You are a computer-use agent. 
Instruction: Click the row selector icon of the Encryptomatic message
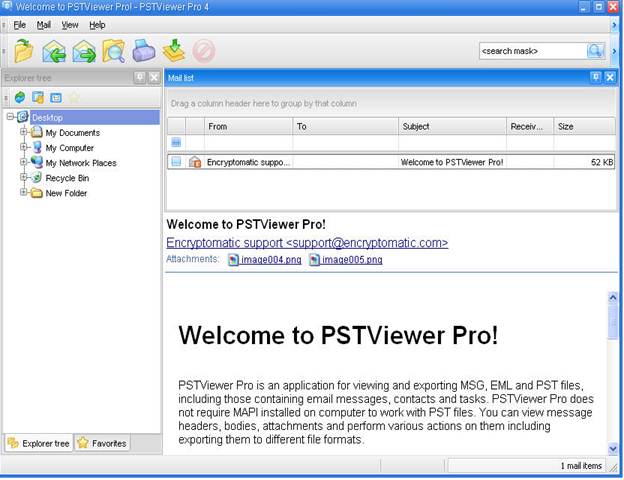click(176, 162)
